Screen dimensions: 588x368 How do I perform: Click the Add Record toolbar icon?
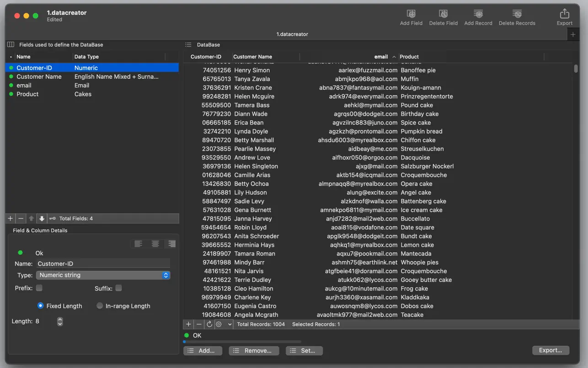pyautogui.click(x=478, y=14)
